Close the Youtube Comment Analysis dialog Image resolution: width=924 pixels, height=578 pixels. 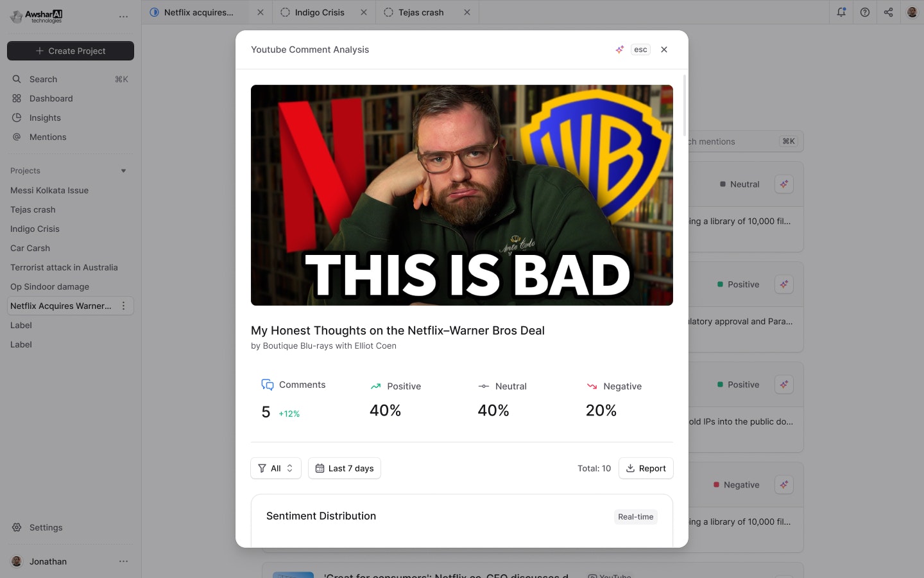(x=664, y=49)
